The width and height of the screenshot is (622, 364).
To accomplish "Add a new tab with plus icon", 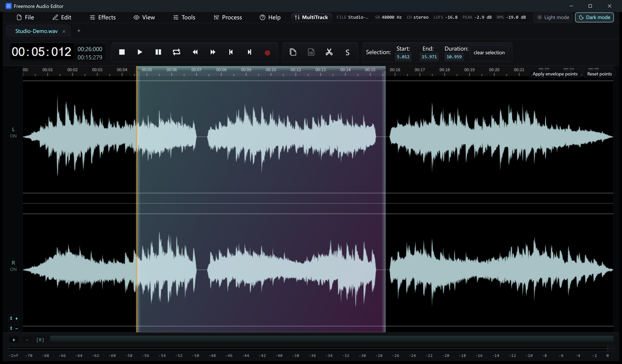I will point(79,31).
